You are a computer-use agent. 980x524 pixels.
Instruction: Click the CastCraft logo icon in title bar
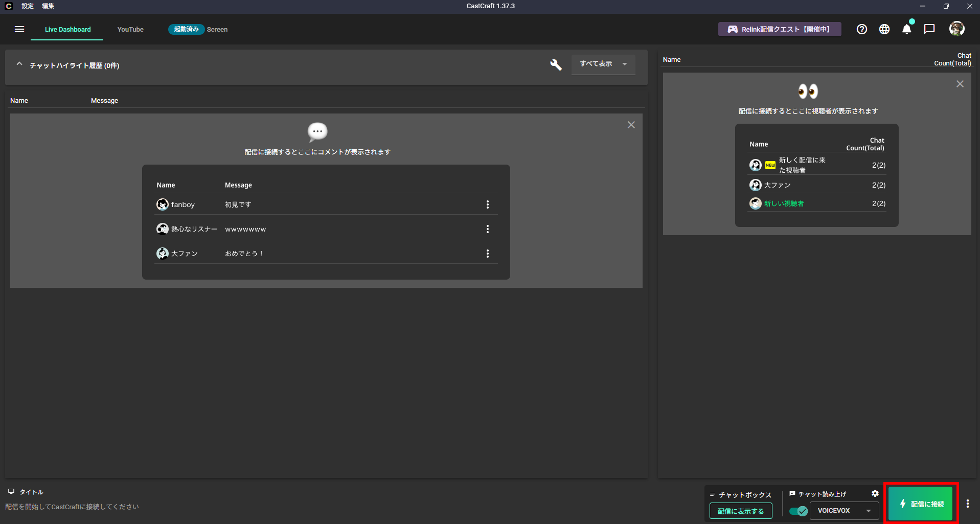[9, 6]
